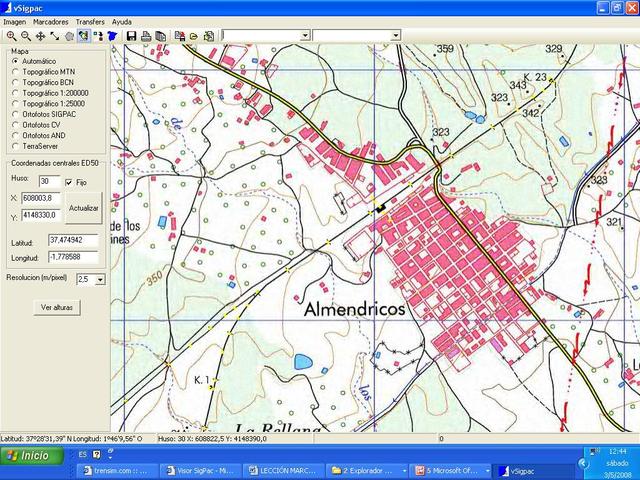Viewport: 640px width, 480px height.
Task: Open the Marcadores menu
Action: coord(50,21)
